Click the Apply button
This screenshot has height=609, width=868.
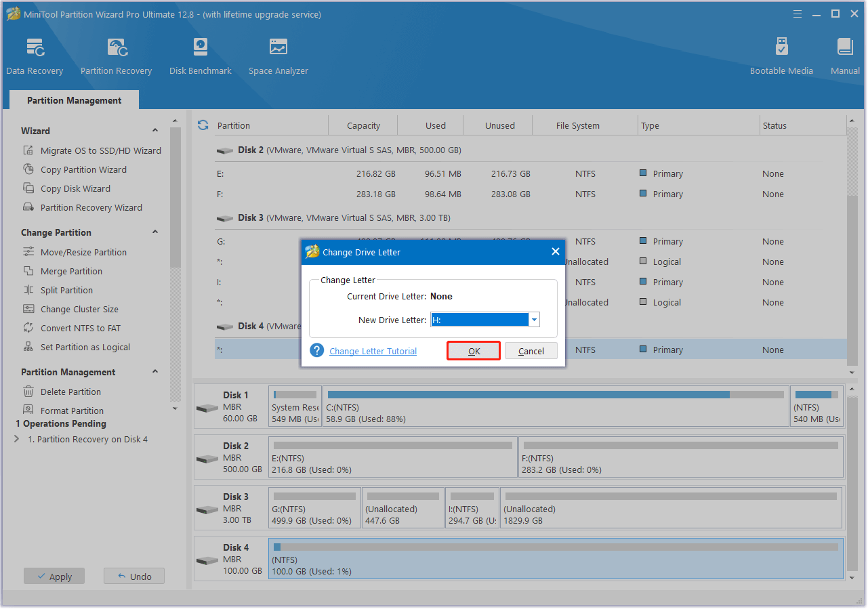point(54,576)
